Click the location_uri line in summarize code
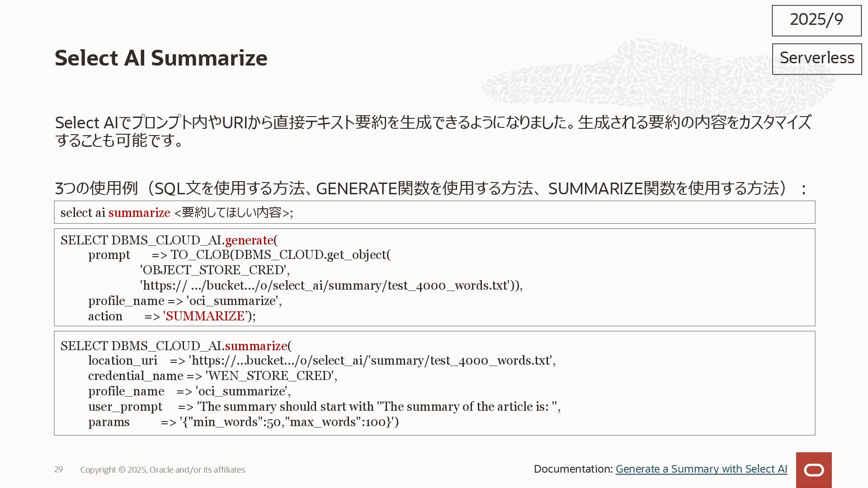This screenshot has width=868, height=488. point(321,360)
